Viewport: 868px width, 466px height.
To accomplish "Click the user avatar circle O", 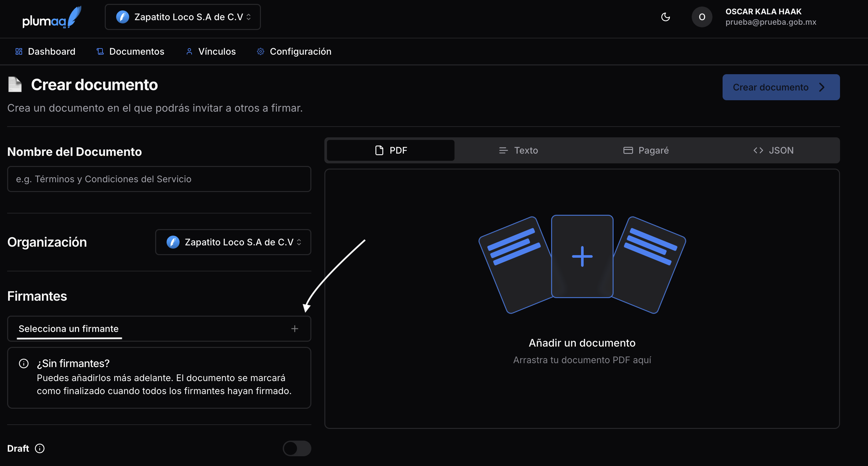I will tap(701, 17).
